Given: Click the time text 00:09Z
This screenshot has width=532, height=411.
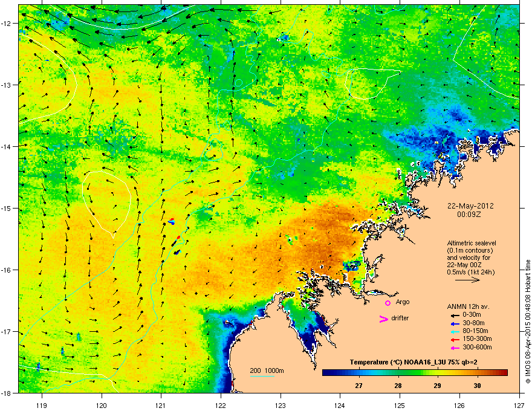Looking at the screenshot, I should [x=469, y=215].
